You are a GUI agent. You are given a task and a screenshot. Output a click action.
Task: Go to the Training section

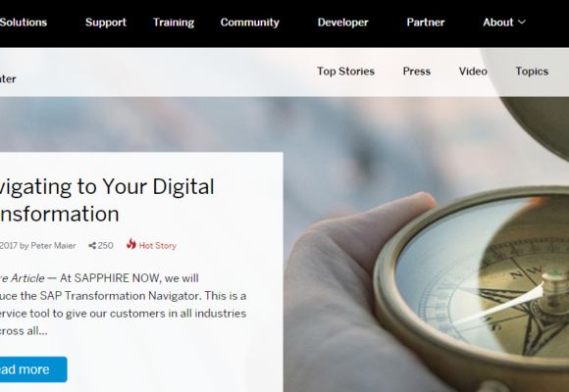[x=174, y=23]
